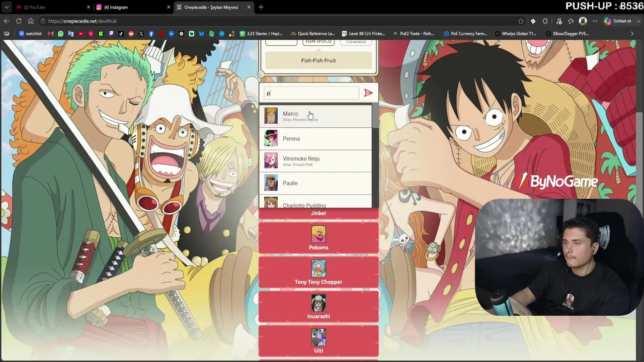Reload the Onepiecedle page
This screenshot has width=644, height=362.
[19, 21]
